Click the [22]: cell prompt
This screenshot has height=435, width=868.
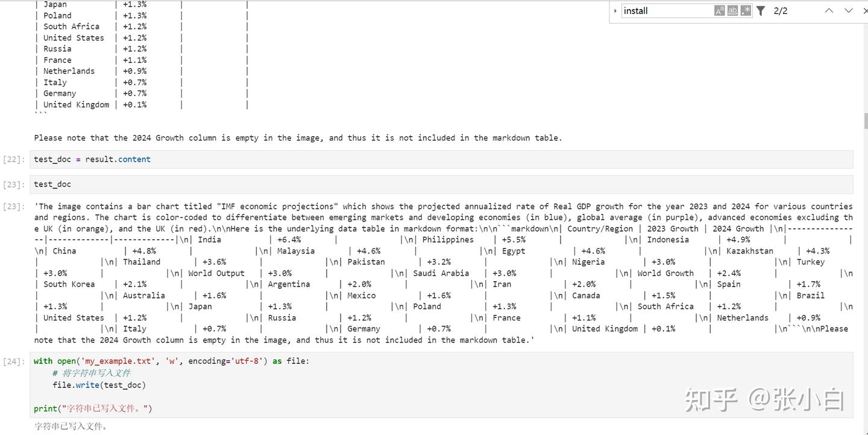[14, 159]
